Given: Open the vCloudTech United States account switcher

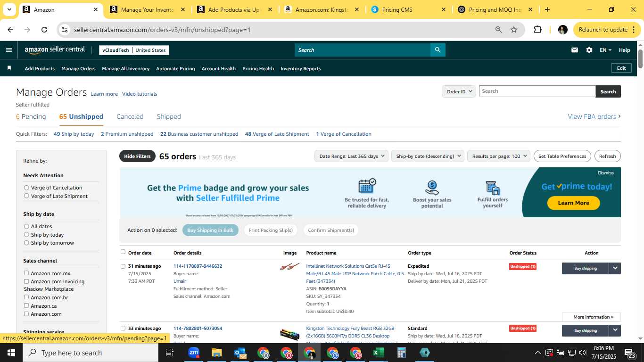Looking at the screenshot, I should coord(134,50).
